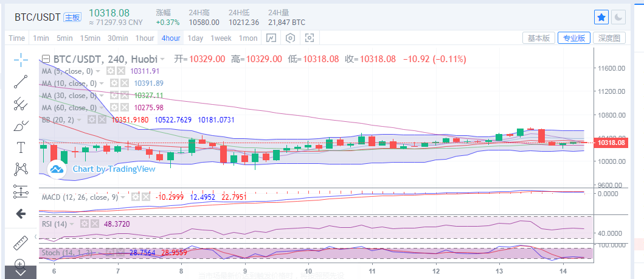The width and height of the screenshot is (644, 279).
Task: Select the 30min interval
Action: coord(118,38)
